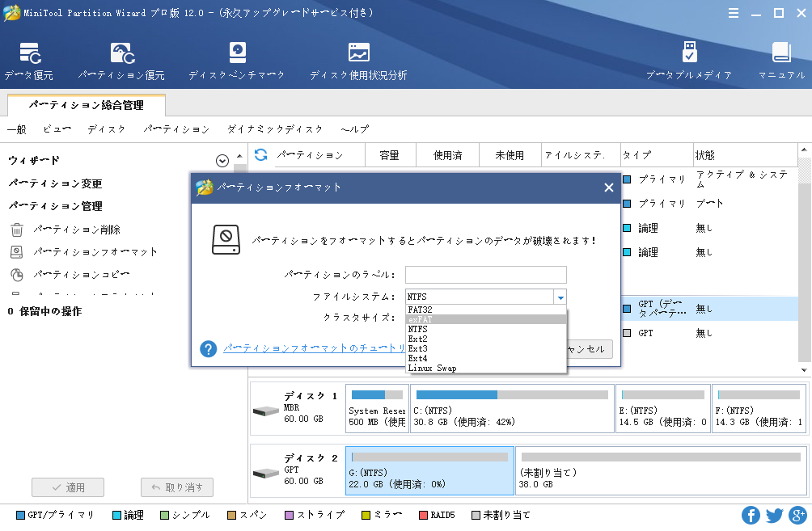
Task: Choose Ext4 in the dropdown list
Action: (485, 358)
